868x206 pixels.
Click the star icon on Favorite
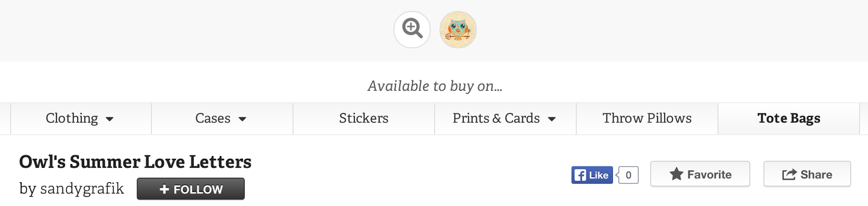pos(676,174)
